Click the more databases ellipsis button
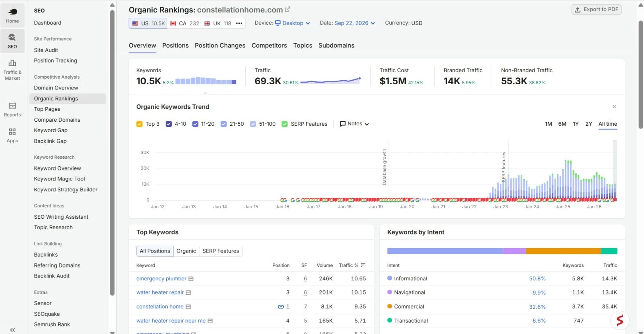This screenshot has width=644, height=334. [239, 23]
